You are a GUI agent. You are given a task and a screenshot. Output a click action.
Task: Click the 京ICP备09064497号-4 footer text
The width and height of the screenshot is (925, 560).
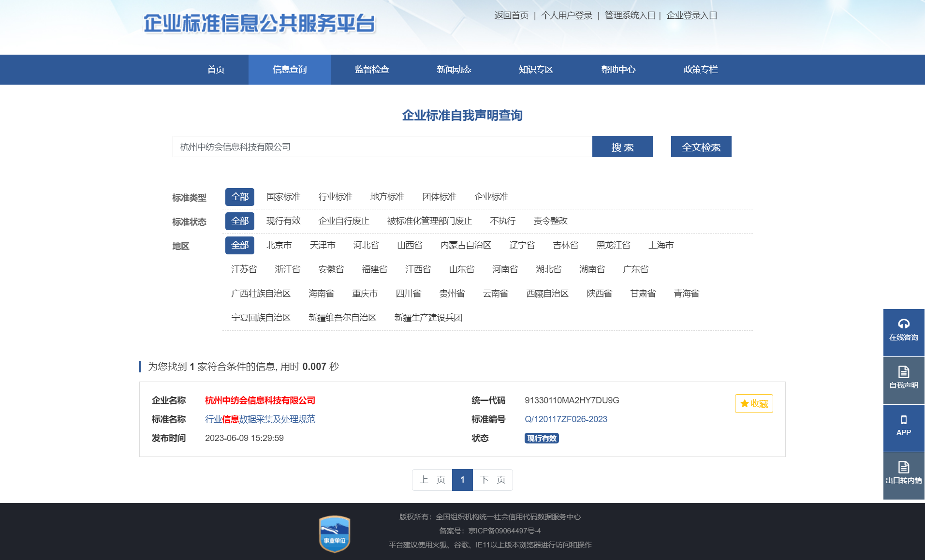pyautogui.click(x=504, y=531)
